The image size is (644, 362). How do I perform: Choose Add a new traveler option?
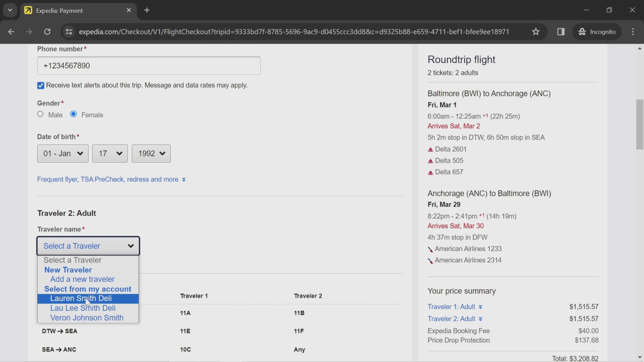coord(88,279)
